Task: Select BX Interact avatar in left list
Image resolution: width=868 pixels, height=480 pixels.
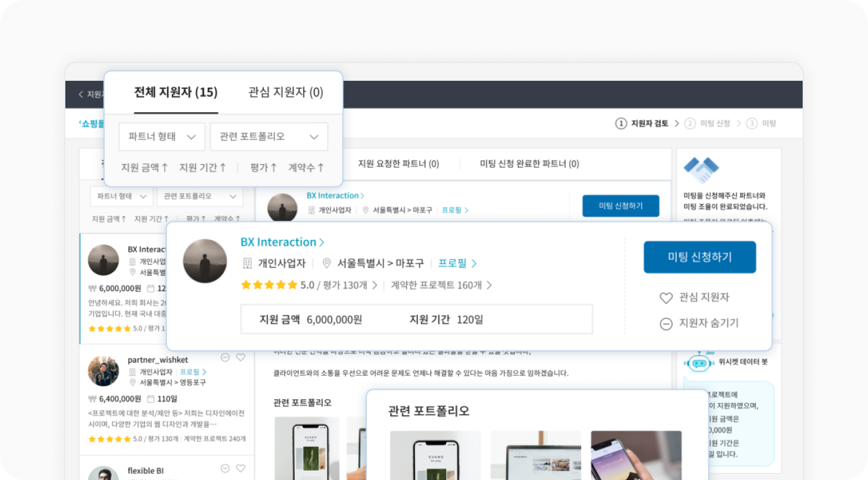Action: [104, 260]
